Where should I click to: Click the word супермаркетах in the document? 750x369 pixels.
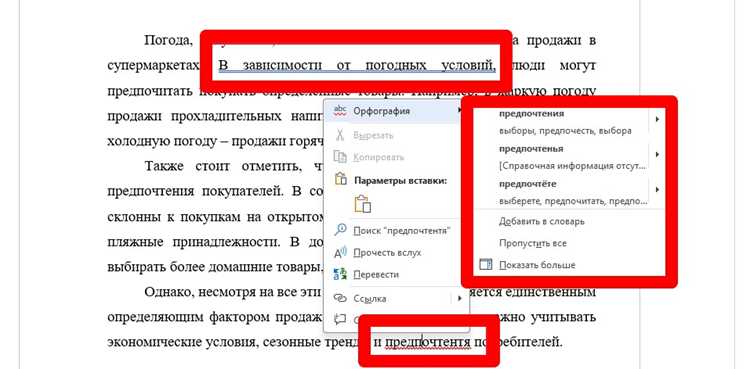153,65
